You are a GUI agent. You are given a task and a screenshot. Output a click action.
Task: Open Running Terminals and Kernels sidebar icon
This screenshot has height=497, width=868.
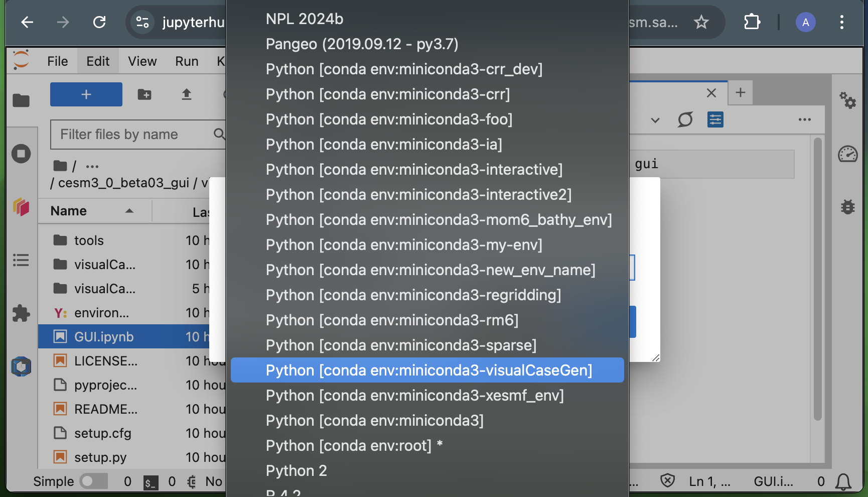click(x=21, y=154)
